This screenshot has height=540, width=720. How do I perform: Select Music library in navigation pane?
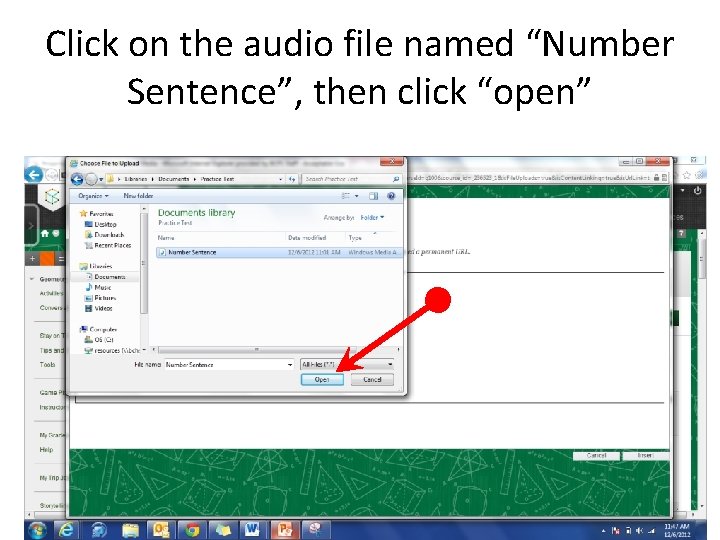tap(98, 287)
